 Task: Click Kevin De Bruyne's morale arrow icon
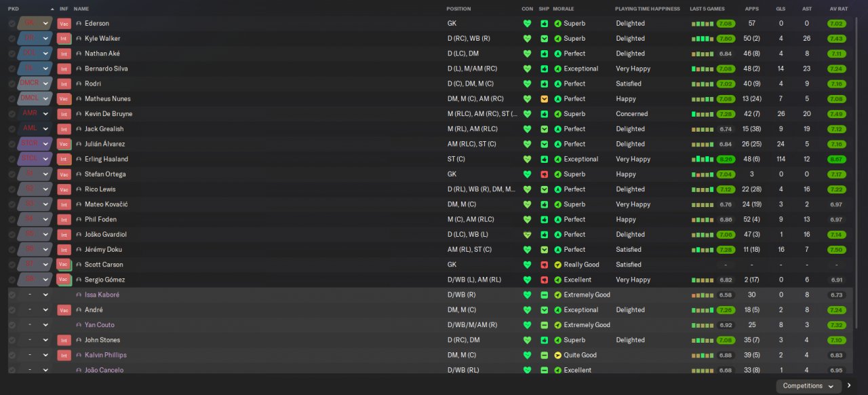[x=557, y=114]
